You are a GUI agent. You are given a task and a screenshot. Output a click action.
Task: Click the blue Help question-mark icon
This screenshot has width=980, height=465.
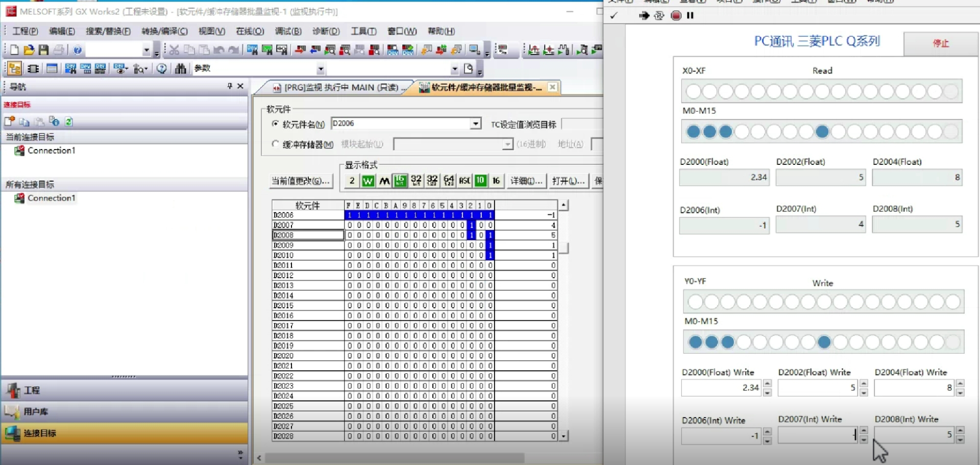[x=78, y=50]
